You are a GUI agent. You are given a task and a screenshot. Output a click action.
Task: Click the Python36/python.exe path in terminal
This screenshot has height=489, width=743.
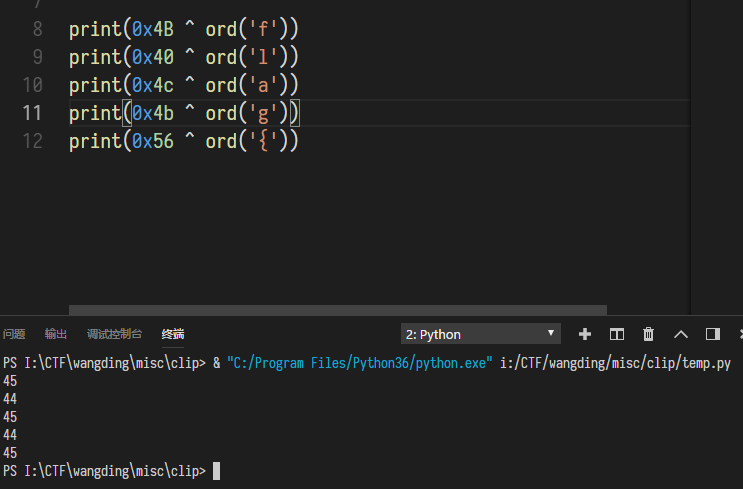tap(360, 363)
